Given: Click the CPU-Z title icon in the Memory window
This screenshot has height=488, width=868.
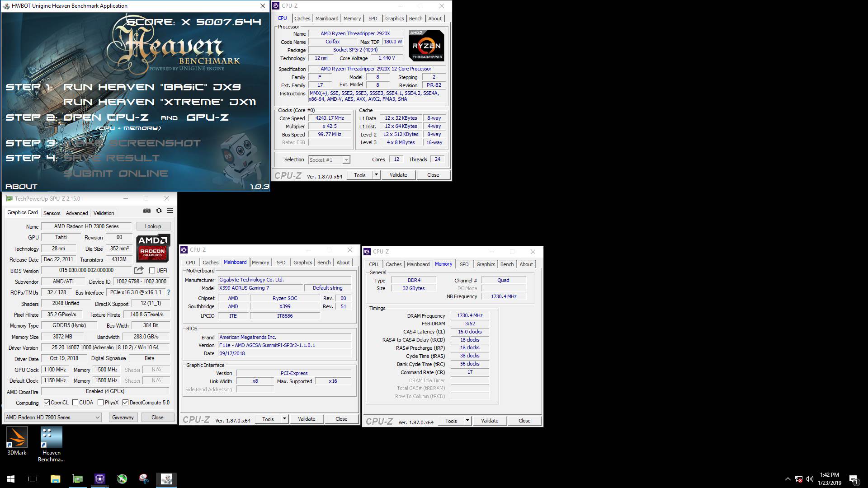Looking at the screenshot, I should (367, 252).
